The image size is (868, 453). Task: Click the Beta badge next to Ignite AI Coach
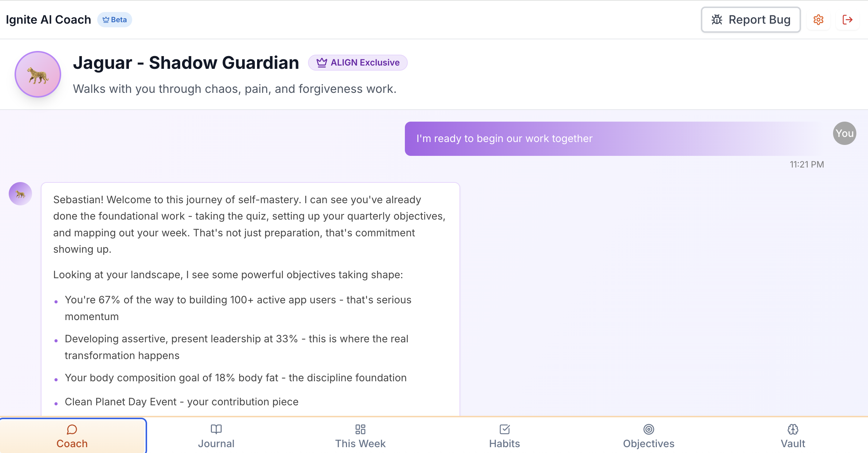point(115,20)
